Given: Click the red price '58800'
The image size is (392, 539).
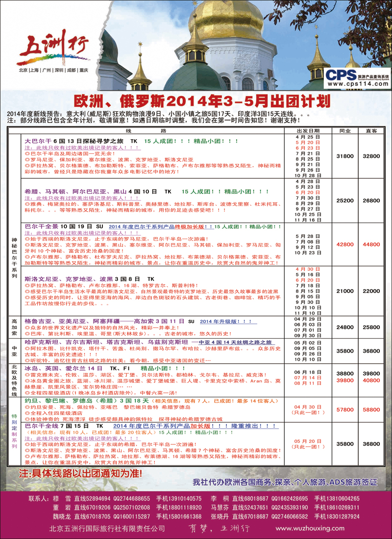Looking at the screenshot, I should [x=371, y=410].
